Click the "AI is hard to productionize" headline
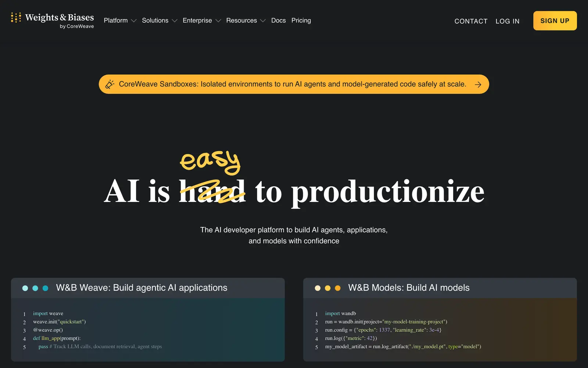This screenshot has width=588, height=368. click(x=294, y=191)
